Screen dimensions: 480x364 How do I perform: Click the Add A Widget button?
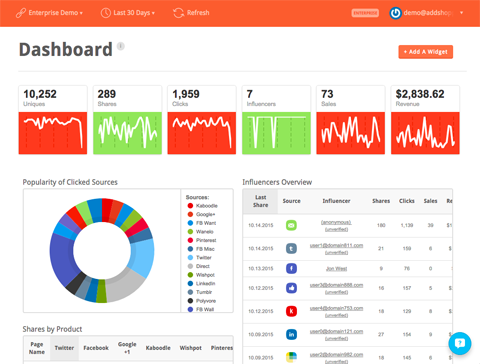pyautogui.click(x=426, y=52)
